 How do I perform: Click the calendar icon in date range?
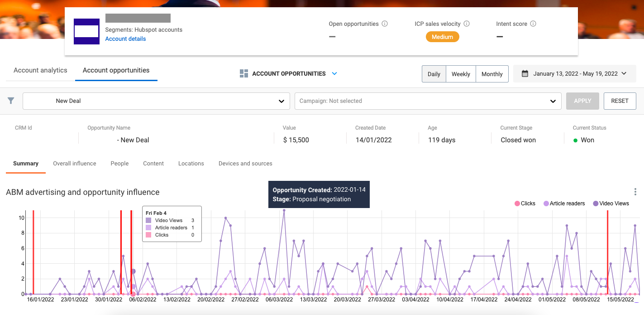click(525, 73)
